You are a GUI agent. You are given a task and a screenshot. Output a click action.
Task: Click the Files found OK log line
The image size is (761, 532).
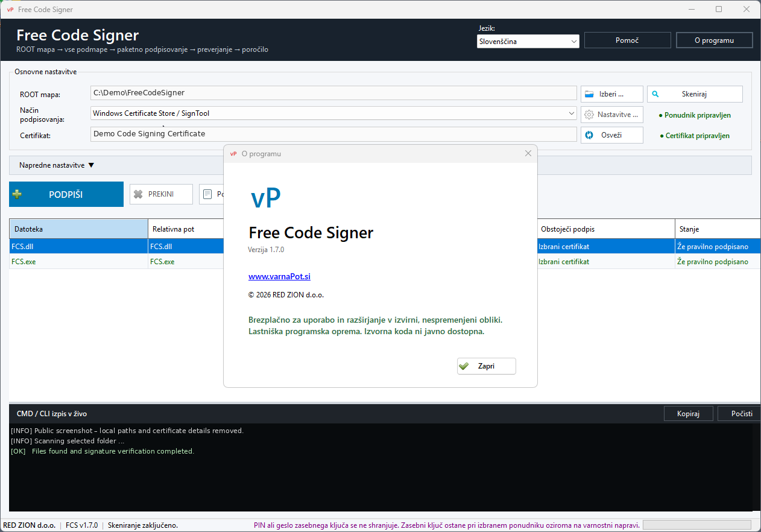pos(103,451)
